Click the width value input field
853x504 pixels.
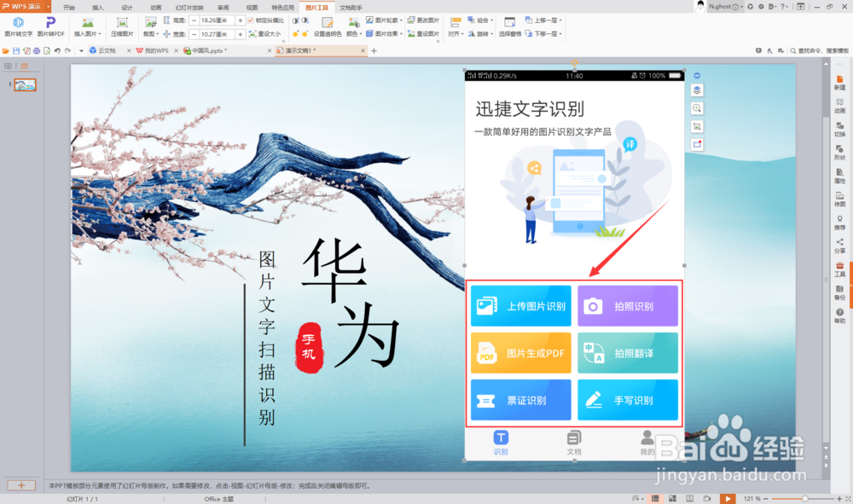[216, 34]
